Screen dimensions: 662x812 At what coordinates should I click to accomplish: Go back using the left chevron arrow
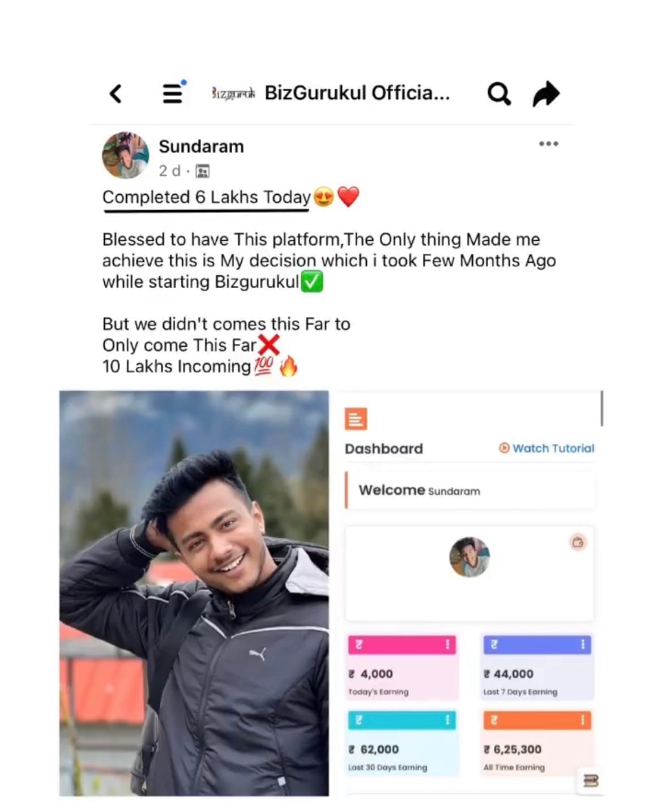coord(116,93)
